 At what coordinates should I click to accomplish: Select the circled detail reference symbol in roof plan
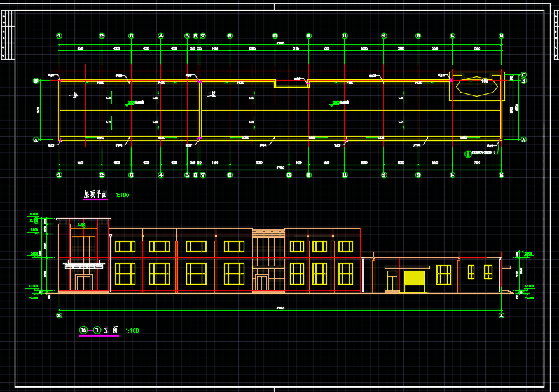tap(467, 153)
